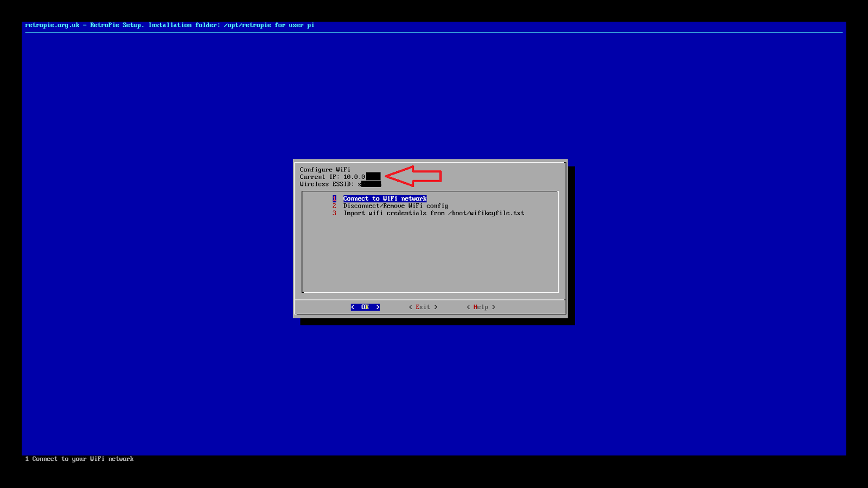Click the "Wireless ESSID" label
Image resolution: width=868 pixels, height=488 pixels.
pos(326,184)
